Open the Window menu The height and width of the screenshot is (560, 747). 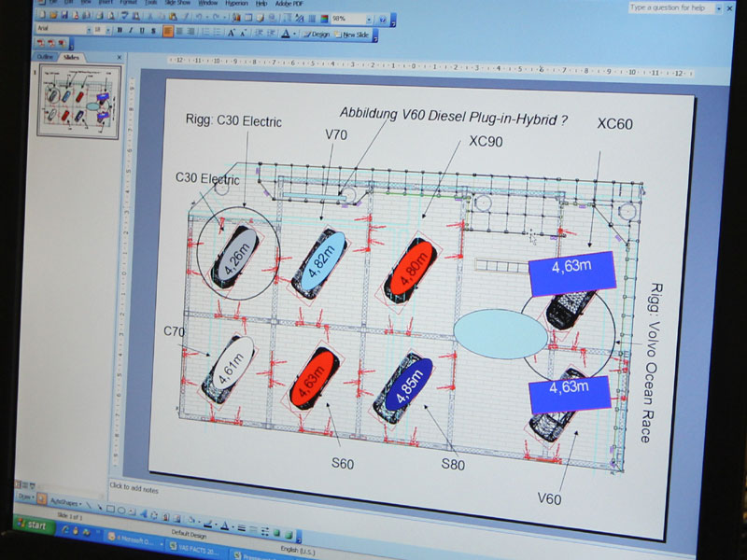point(207,3)
